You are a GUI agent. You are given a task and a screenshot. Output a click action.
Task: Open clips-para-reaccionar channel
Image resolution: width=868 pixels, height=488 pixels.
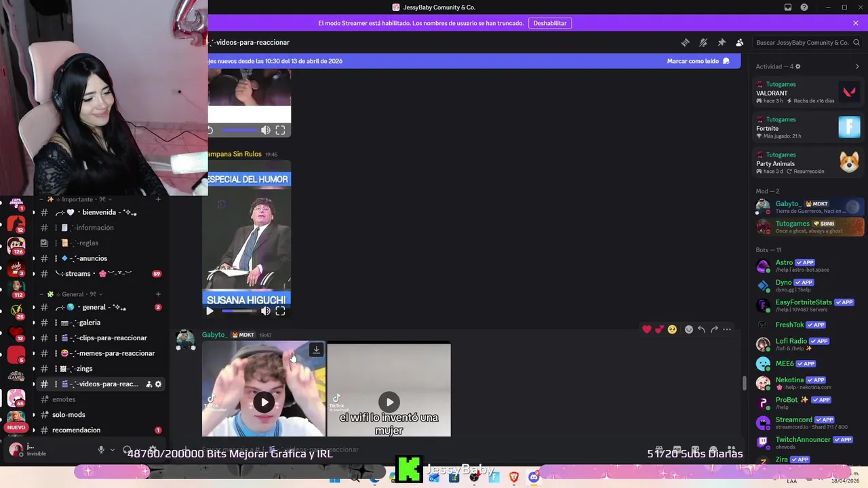[100, 338]
